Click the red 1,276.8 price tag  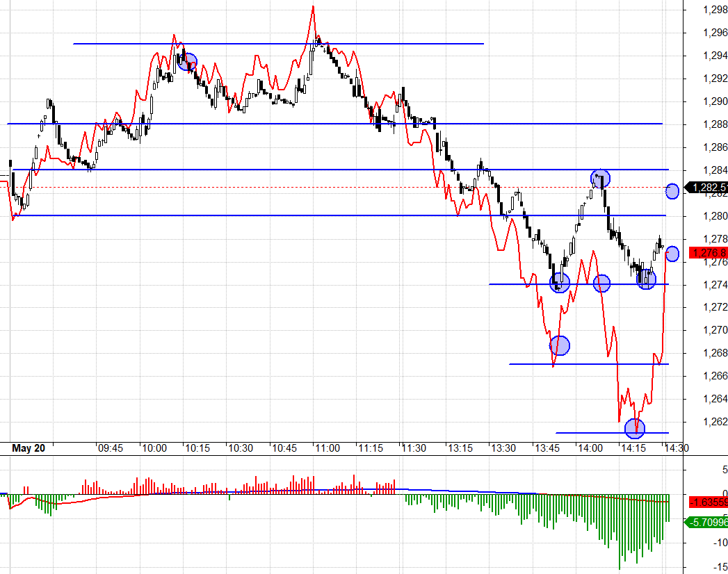pyautogui.click(x=709, y=253)
